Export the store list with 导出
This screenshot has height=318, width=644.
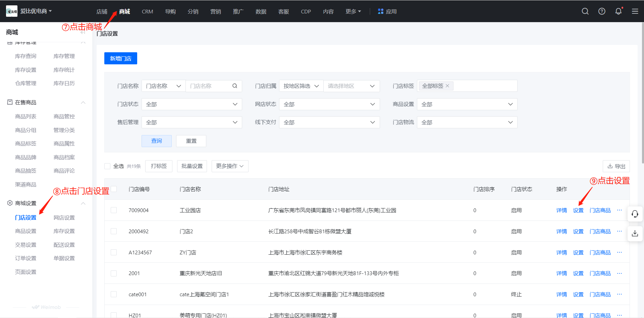pos(616,166)
